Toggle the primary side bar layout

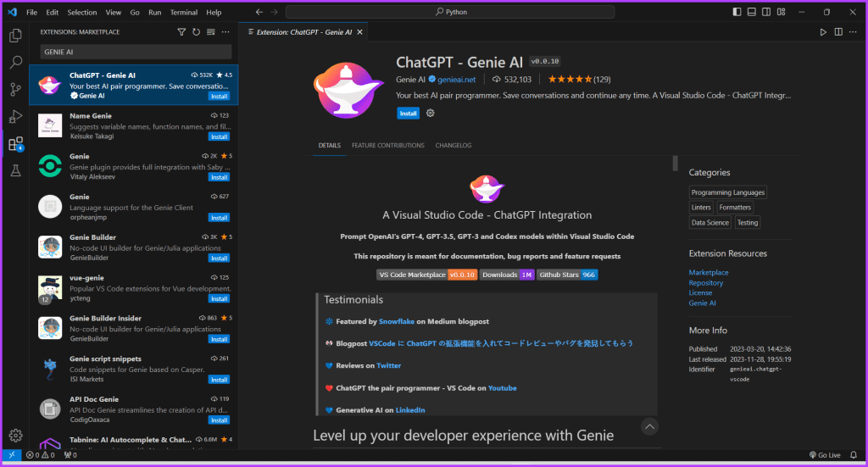[x=737, y=12]
